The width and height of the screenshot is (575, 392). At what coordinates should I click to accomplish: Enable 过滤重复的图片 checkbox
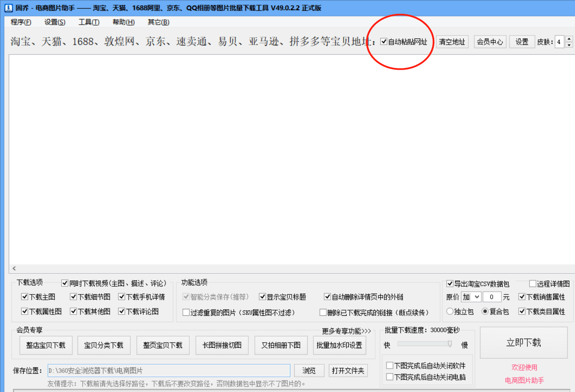point(186,312)
